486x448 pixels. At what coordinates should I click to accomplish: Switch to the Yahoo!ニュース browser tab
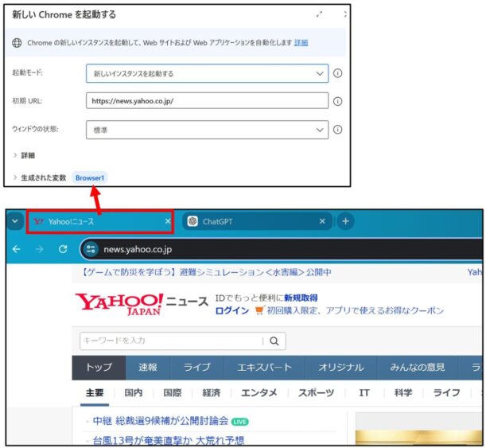[x=99, y=221]
